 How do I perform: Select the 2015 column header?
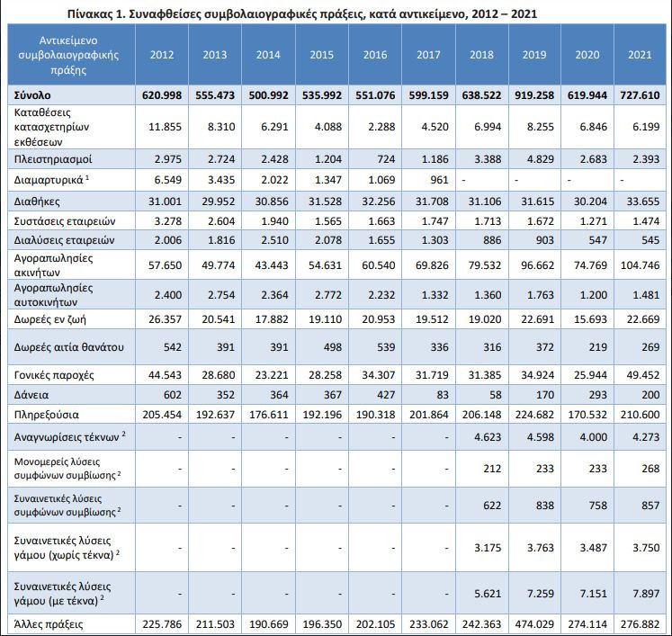click(x=322, y=55)
